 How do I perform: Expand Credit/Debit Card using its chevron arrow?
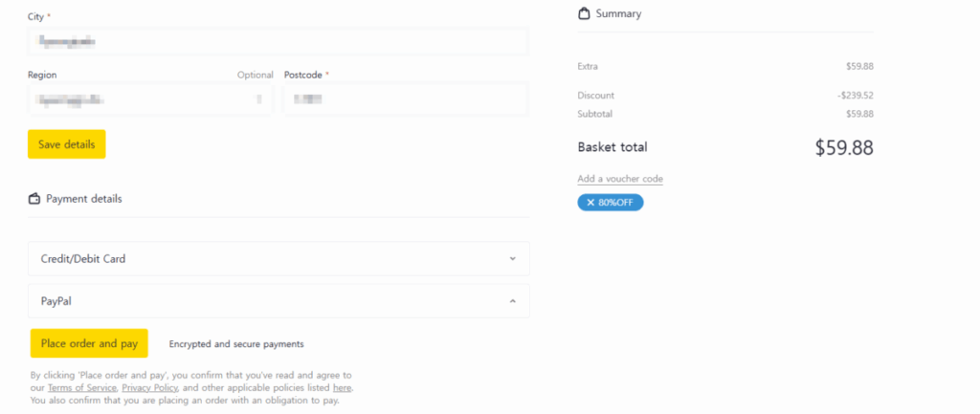512,258
